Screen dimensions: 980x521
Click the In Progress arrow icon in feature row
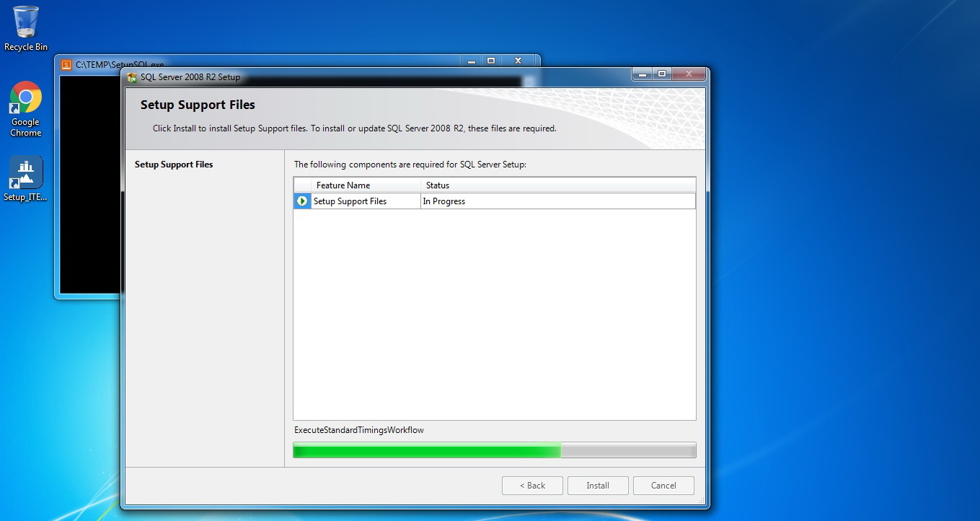[302, 201]
